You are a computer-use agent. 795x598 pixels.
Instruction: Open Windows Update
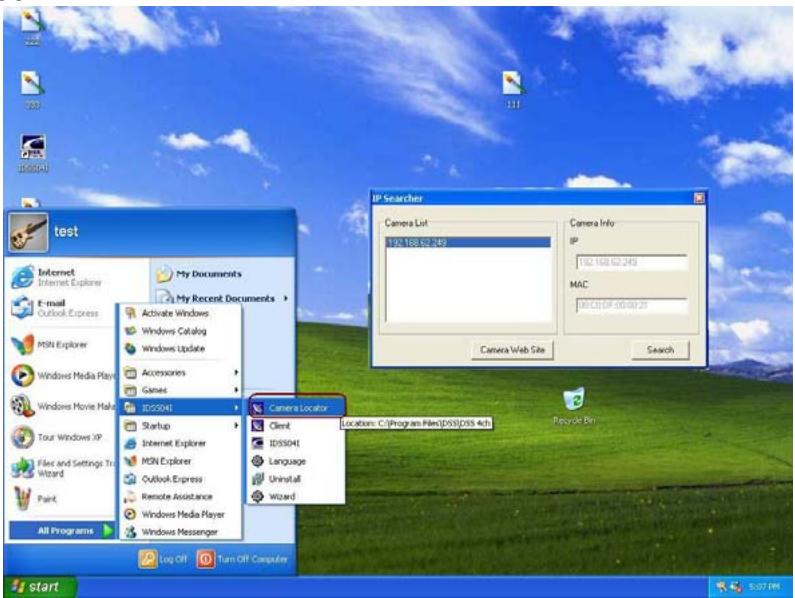point(180,349)
